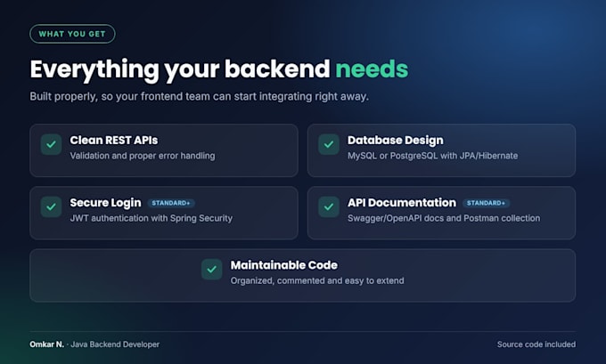
Task: Click 'Source code included' footer text
Action: 536,344
